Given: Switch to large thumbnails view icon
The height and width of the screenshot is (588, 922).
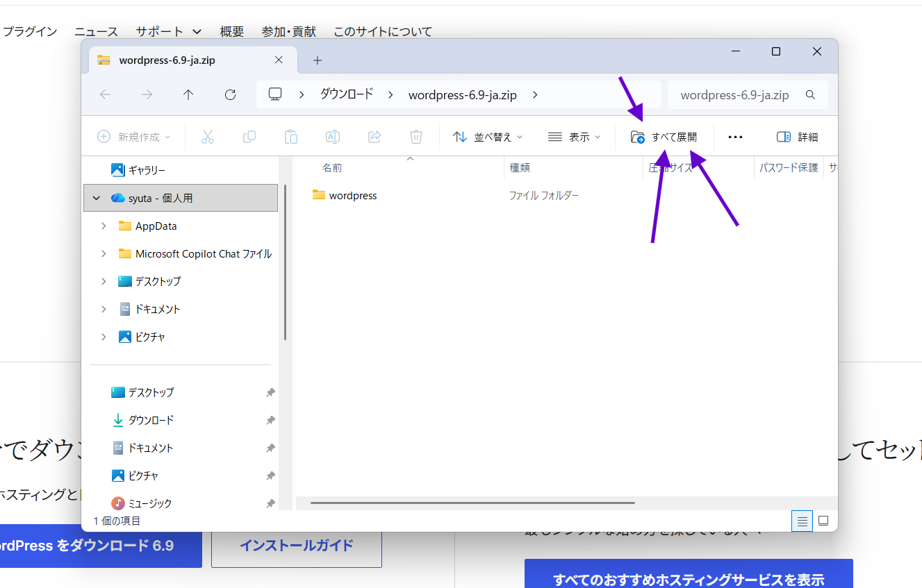Looking at the screenshot, I should [823, 521].
